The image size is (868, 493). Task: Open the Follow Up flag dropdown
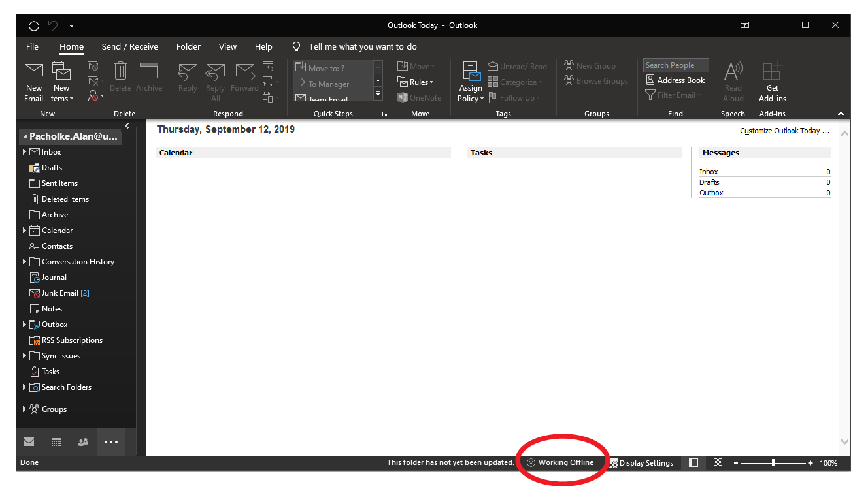click(x=514, y=98)
